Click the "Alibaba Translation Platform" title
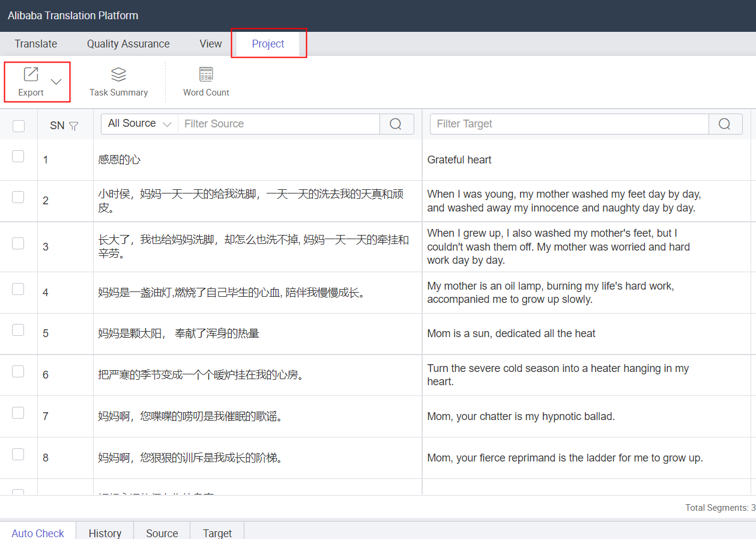756x539 pixels. [x=73, y=16]
